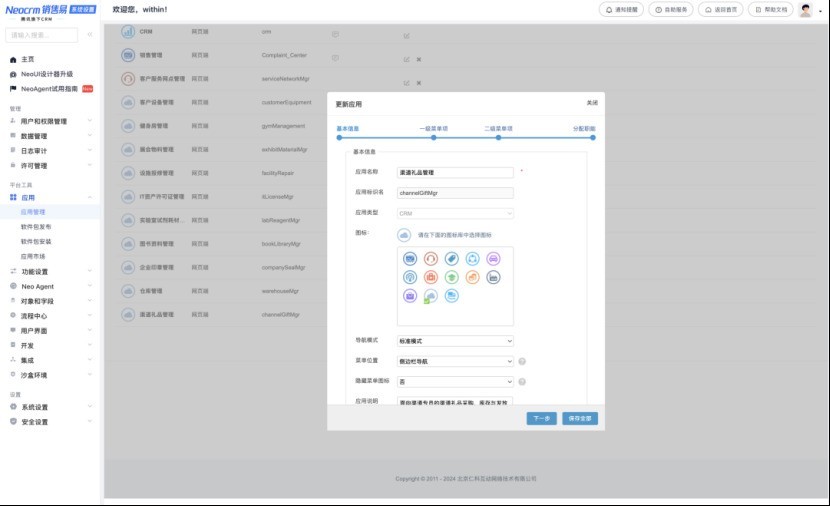
Task: Open 自助服务 in top bar
Action: (671, 10)
